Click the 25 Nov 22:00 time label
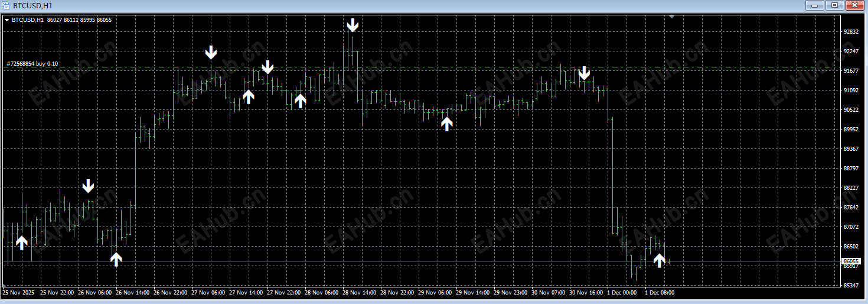The width and height of the screenshot is (868, 304). click(57, 293)
